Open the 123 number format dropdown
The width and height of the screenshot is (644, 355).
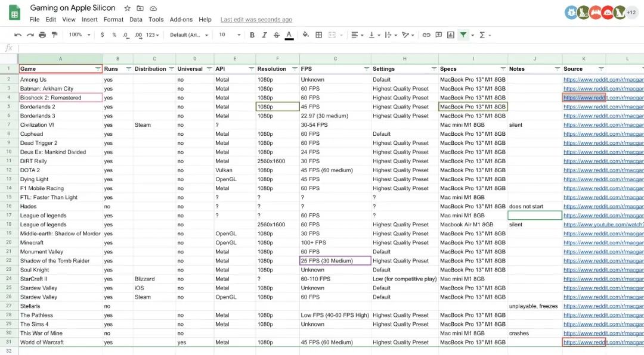[x=153, y=35]
